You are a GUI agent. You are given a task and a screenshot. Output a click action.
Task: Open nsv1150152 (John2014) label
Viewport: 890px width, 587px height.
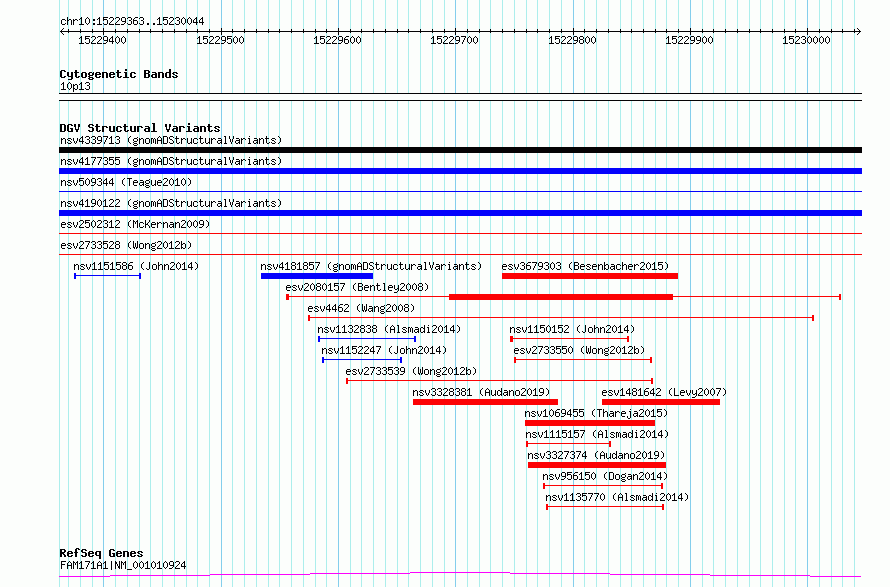point(572,329)
